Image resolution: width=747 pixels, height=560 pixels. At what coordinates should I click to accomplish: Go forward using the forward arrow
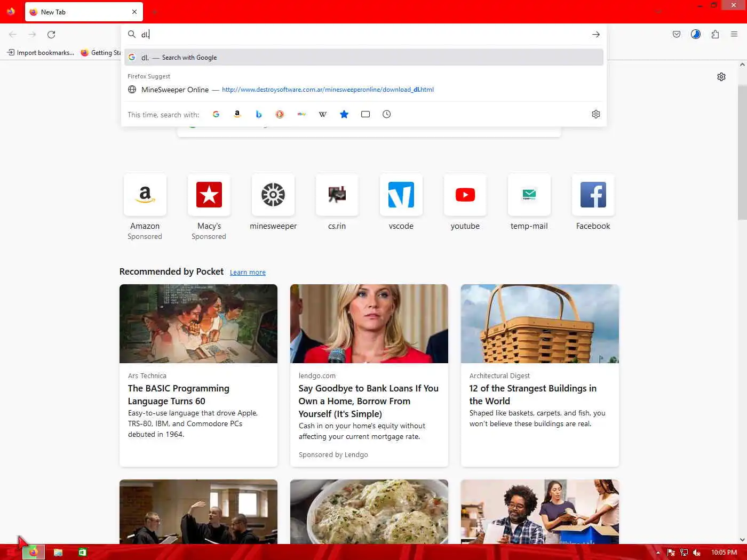pyautogui.click(x=32, y=35)
